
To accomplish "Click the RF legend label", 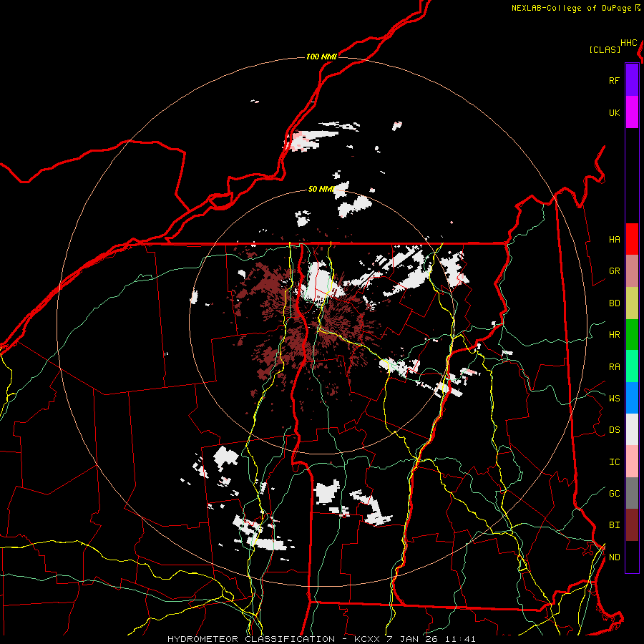I will [614, 81].
